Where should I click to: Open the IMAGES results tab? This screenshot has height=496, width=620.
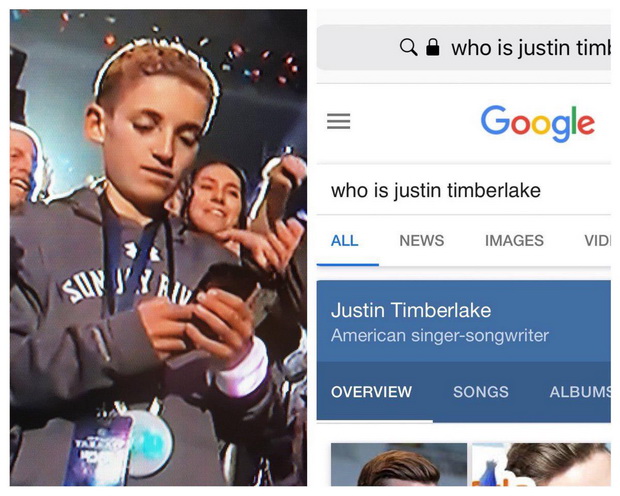pos(514,240)
